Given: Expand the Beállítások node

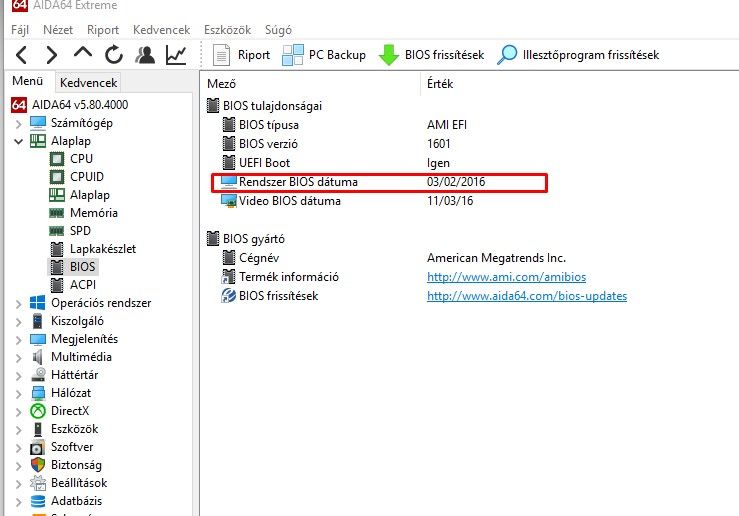Looking at the screenshot, I should (x=18, y=484).
